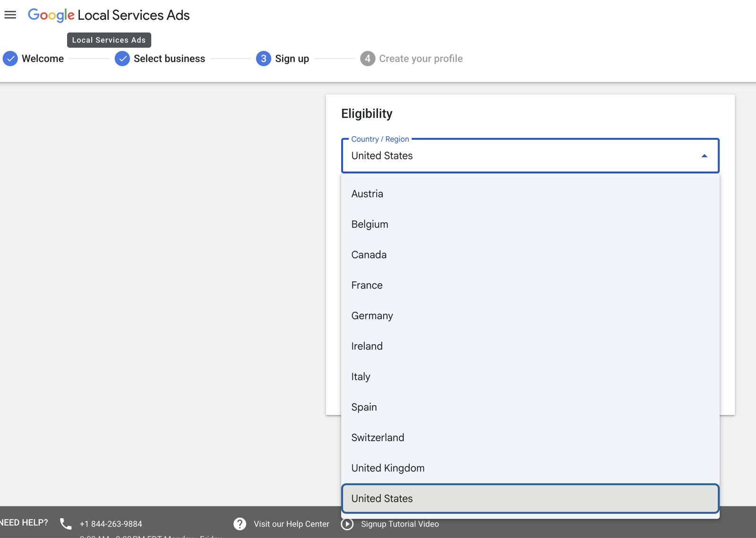756x538 pixels.
Task: Go to the Select business step
Action: 169,59
